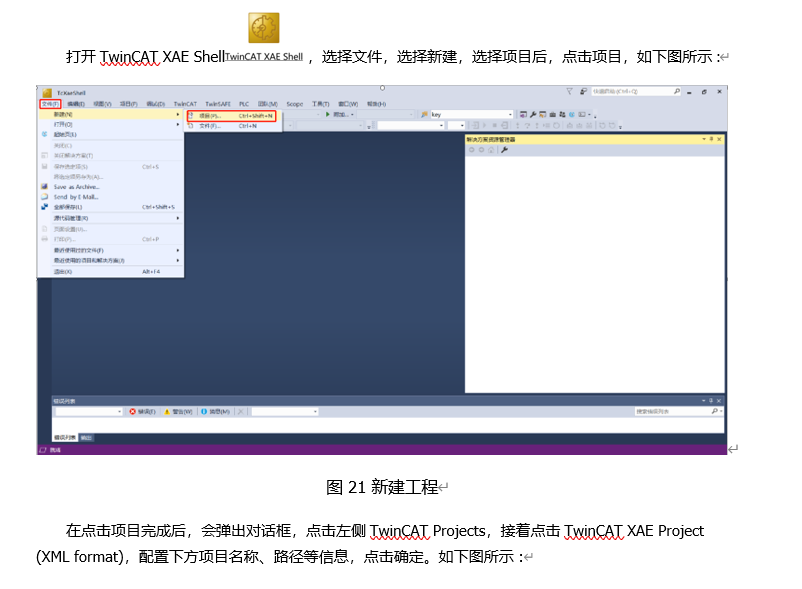Screen dimensions: 802x589
Task: Toggle the 消息(M) Messages filter in Error List
Action: click(x=215, y=412)
